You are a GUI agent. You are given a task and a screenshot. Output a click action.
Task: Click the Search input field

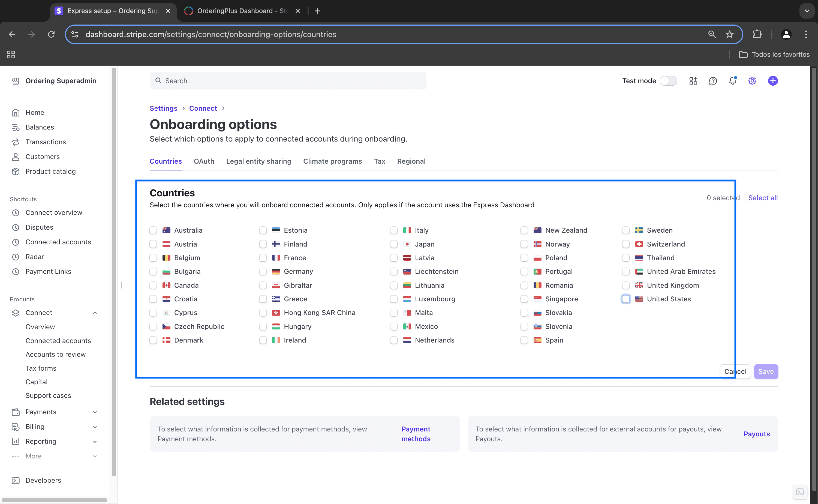pos(288,81)
